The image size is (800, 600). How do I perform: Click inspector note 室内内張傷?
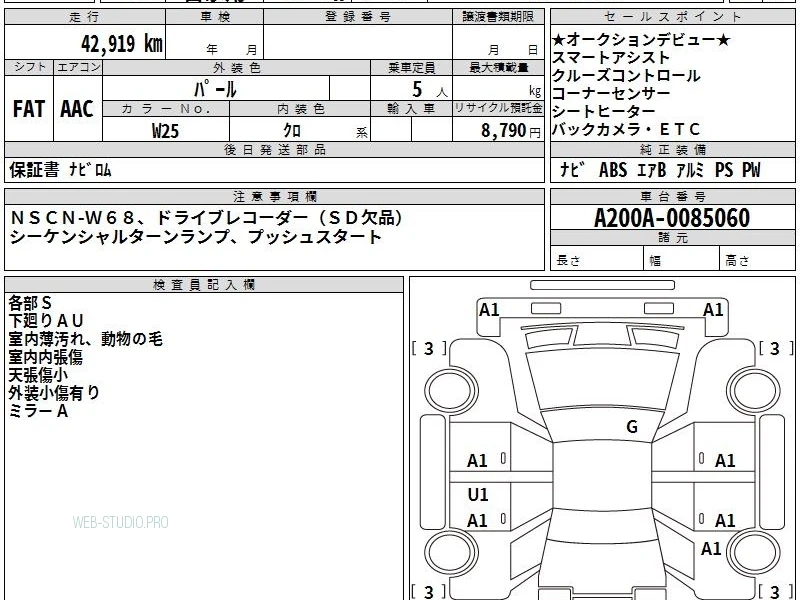(45, 357)
